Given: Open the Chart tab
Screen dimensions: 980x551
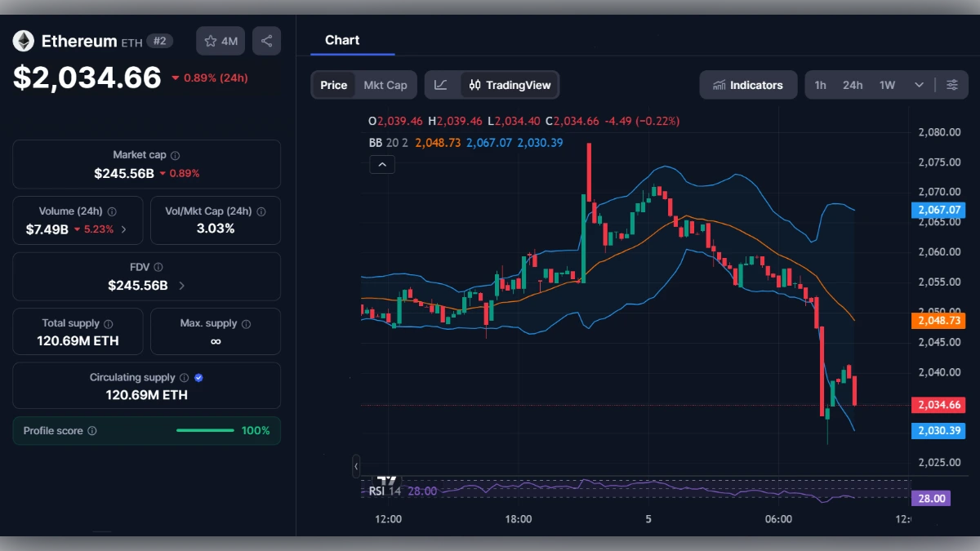Looking at the screenshot, I should 342,40.
